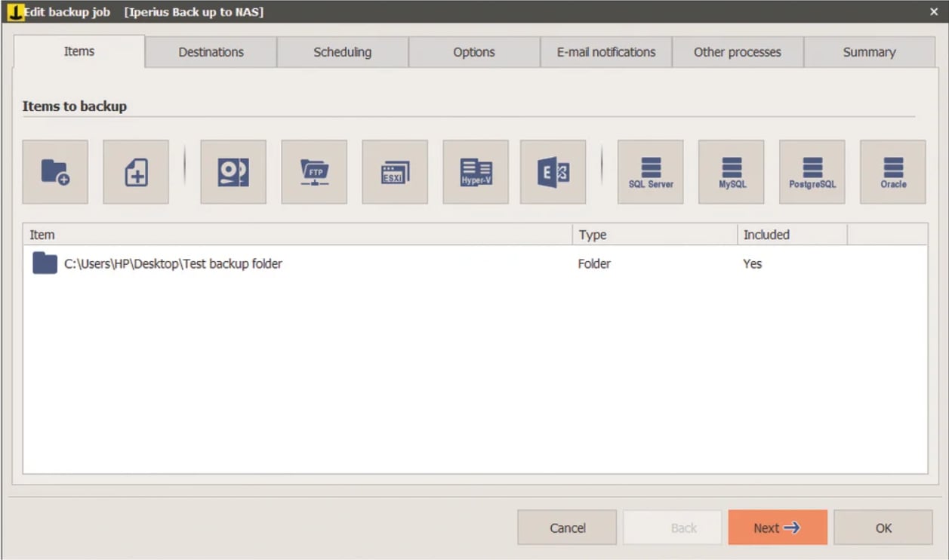Click the Type column header

tap(655, 235)
